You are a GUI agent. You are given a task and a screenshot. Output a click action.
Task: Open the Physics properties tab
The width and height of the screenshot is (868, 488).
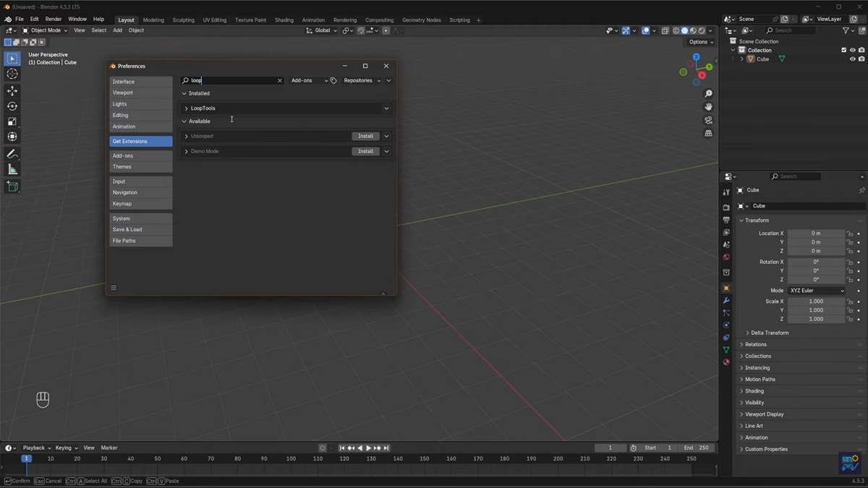(726, 325)
